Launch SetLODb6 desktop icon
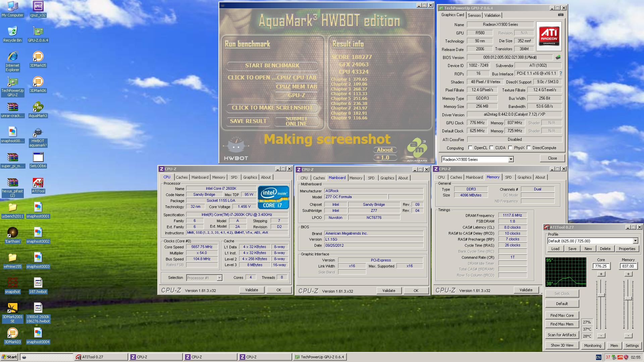The width and height of the screenshot is (644, 362). [x=38, y=160]
